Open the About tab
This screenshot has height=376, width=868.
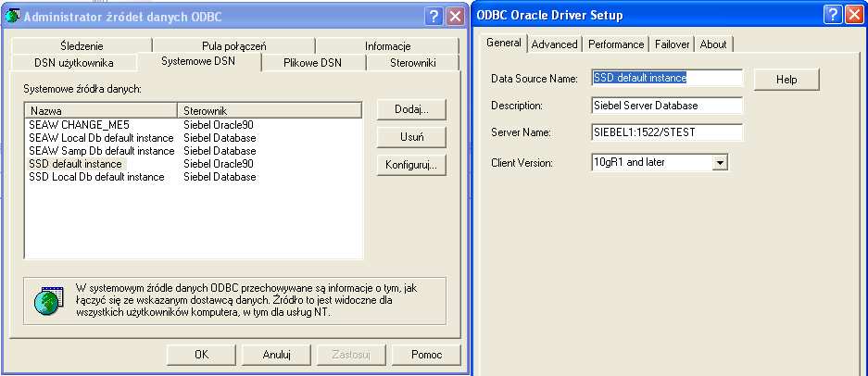[x=713, y=44]
